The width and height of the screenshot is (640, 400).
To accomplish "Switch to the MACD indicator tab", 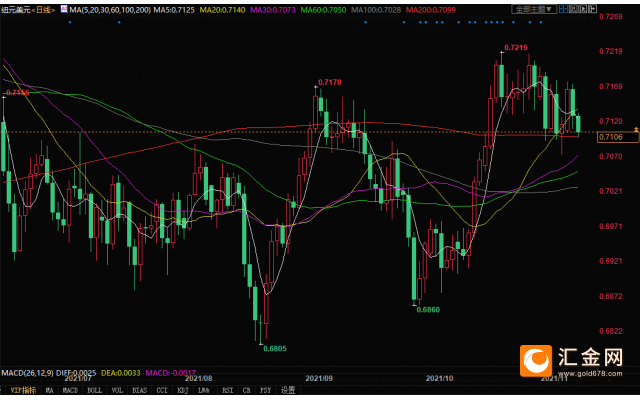I will tap(70, 390).
